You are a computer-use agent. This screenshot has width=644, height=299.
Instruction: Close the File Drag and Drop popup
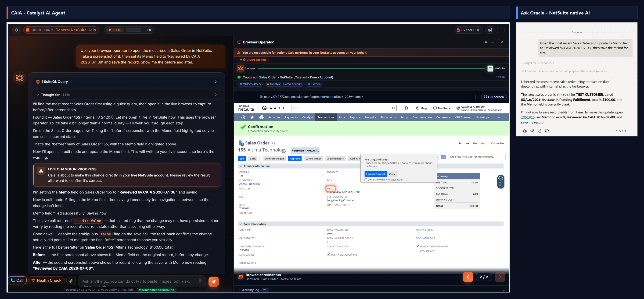(x=392, y=174)
